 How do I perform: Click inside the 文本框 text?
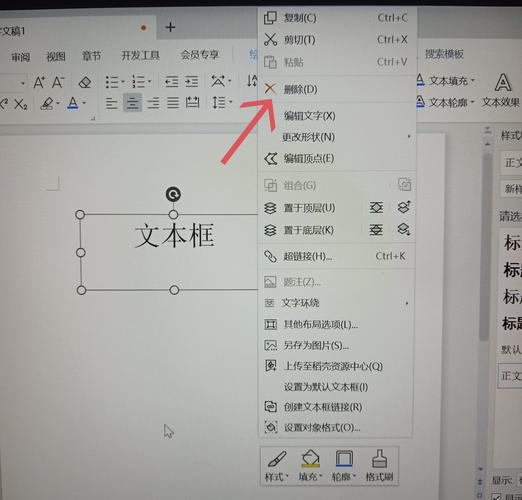click(174, 235)
